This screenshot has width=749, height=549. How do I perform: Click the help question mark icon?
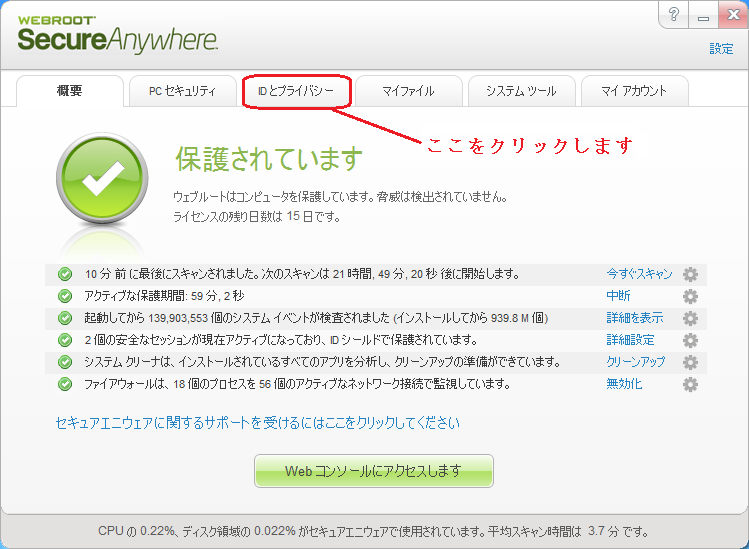click(x=674, y=14)
